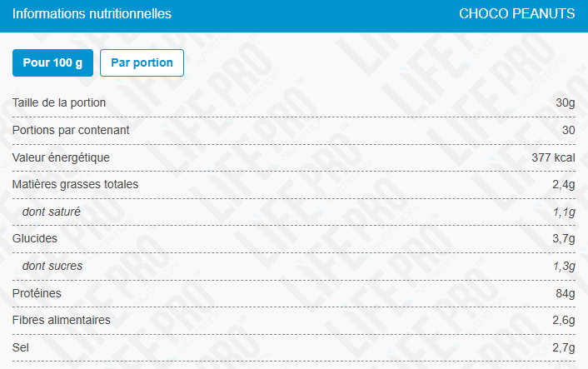Click the Glucides row label
Image resolution: width=588 pixels, height=369 pixels.
(34, 238)
